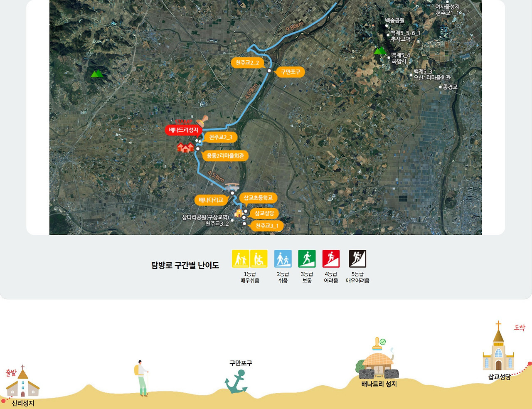Click the 구만포구 anchor illustration
This screenshot has width=532, height=409.
click(x=236, y=382)
